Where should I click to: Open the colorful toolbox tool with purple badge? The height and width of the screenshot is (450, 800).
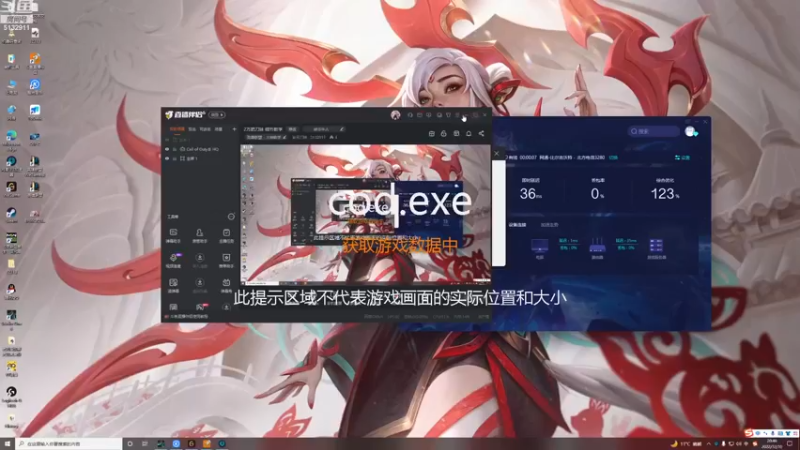[x=173, y=260]
